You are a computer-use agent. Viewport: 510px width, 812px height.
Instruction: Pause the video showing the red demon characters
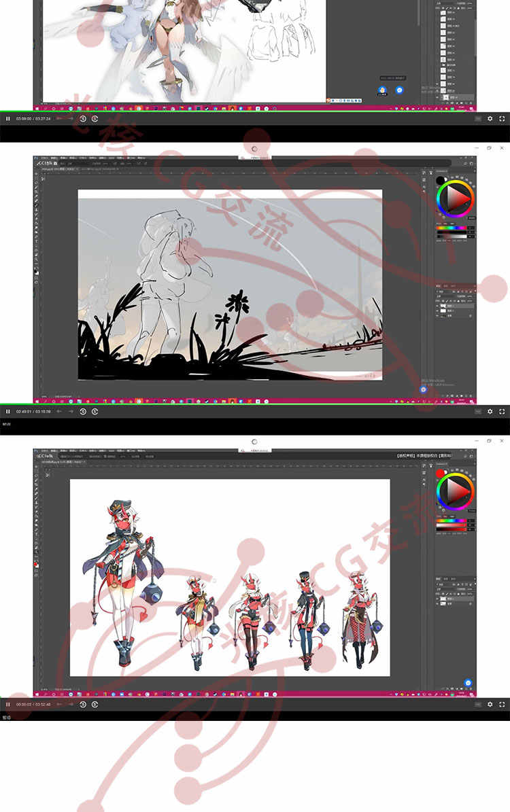pos(7,705)
